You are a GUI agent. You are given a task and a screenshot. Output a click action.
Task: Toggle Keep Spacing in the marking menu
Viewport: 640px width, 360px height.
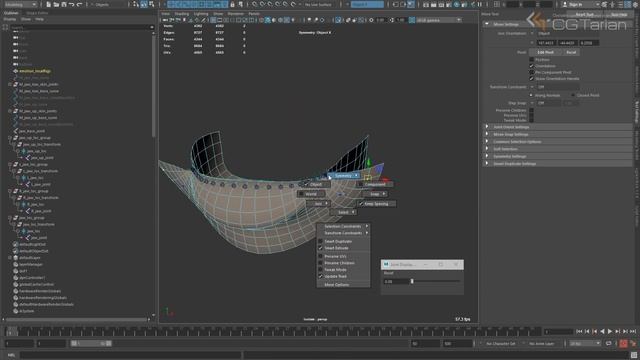click(x=376, y=204)
